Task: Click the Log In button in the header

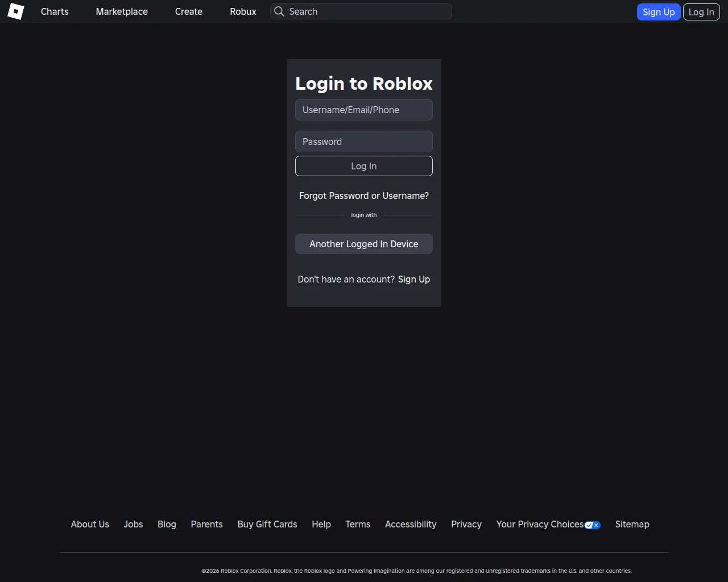Action: (701, 12)
